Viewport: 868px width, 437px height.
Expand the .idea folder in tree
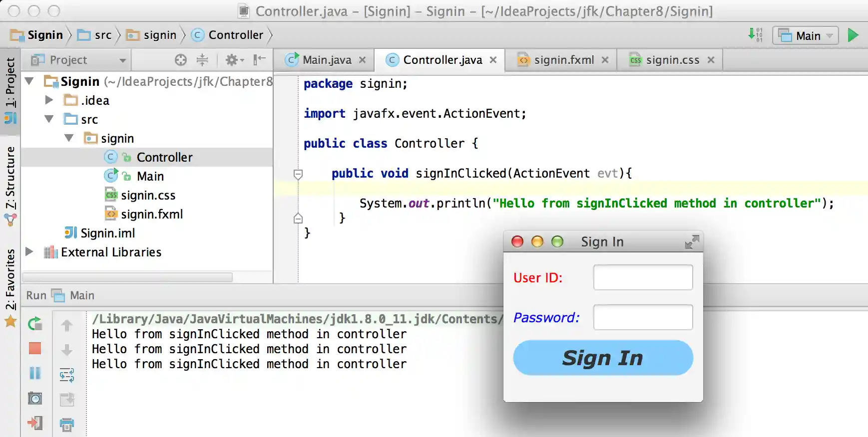click(49, 100)
